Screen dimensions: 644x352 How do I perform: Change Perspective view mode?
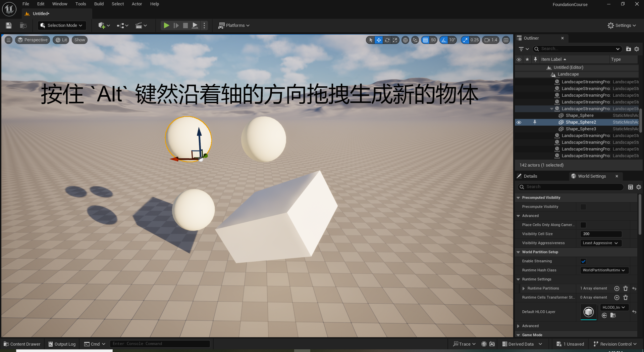point(33,40)
